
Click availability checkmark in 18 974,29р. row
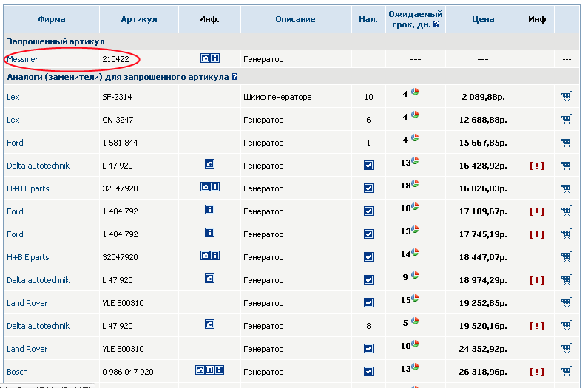[x=368, y=280]
